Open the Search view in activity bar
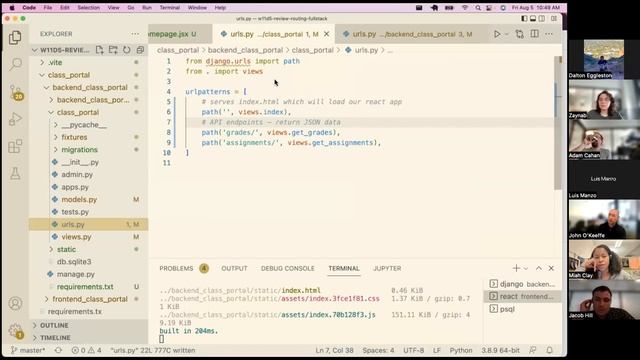 point(15,64)
